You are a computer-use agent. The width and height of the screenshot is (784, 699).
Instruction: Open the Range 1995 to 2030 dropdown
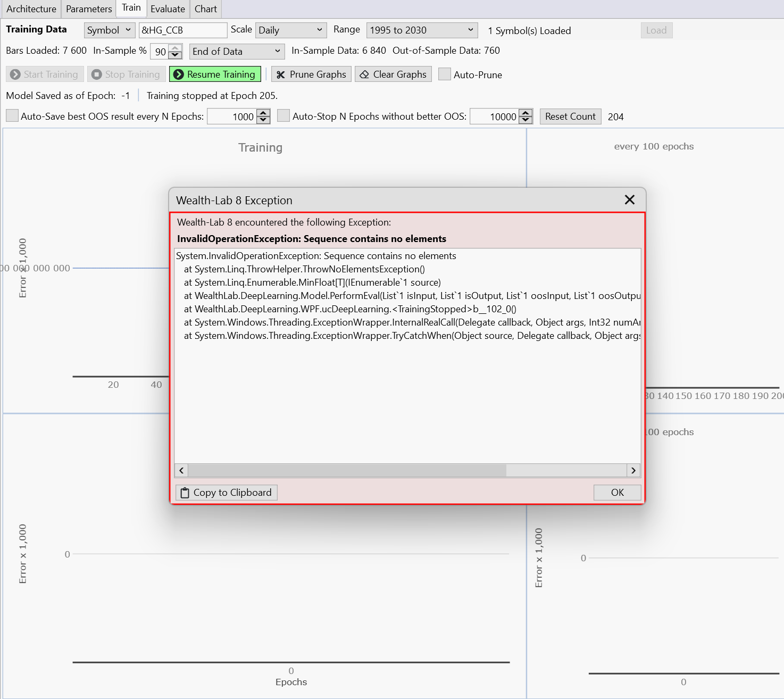pyautogui.click(x=421, y=30)
